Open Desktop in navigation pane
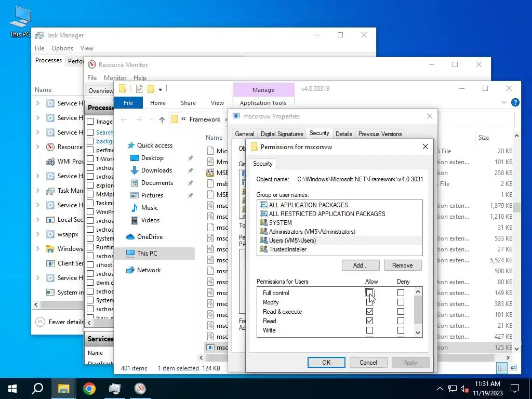 pos(152,158)
